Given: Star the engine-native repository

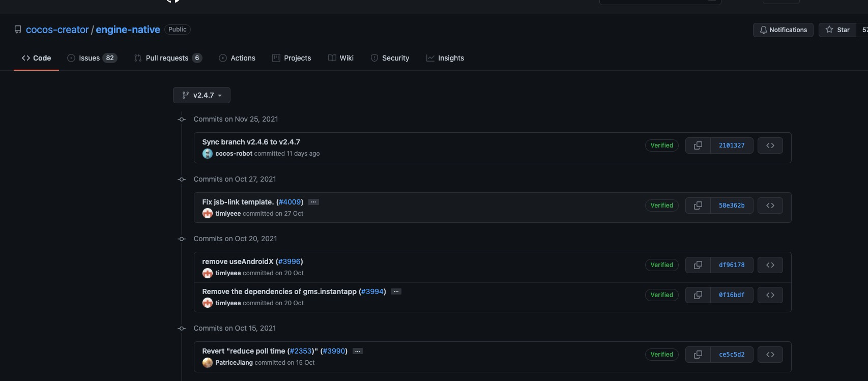Looking at the screenshot, I should pyautogui.click(x=837, y=30).
